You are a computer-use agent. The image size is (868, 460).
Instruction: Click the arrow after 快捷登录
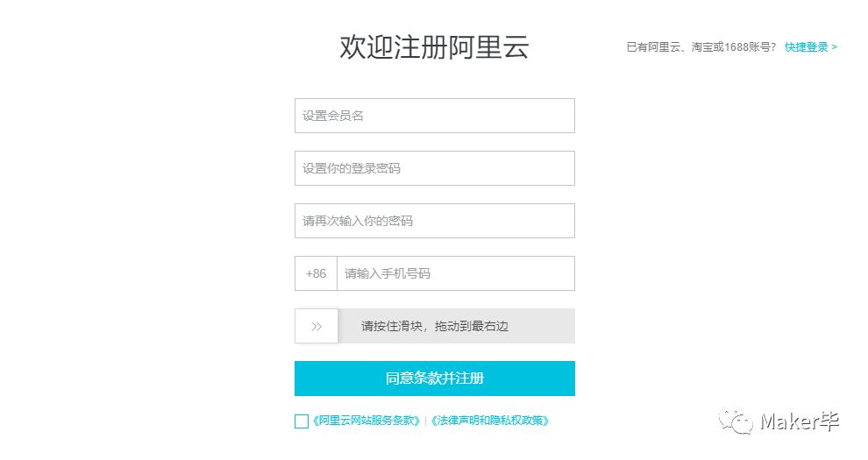click(834, 47)
